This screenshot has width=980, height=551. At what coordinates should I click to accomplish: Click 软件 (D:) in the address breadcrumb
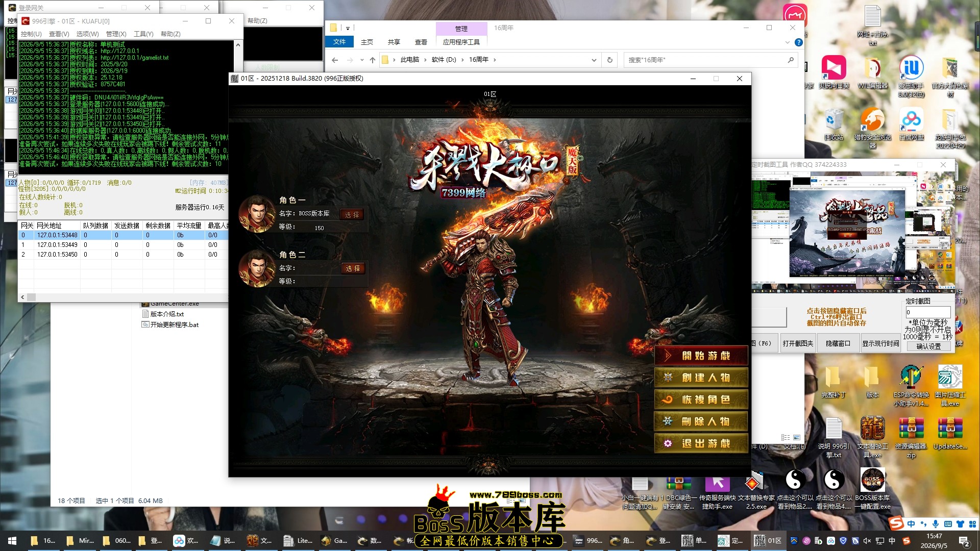click(x=444, y=60)
